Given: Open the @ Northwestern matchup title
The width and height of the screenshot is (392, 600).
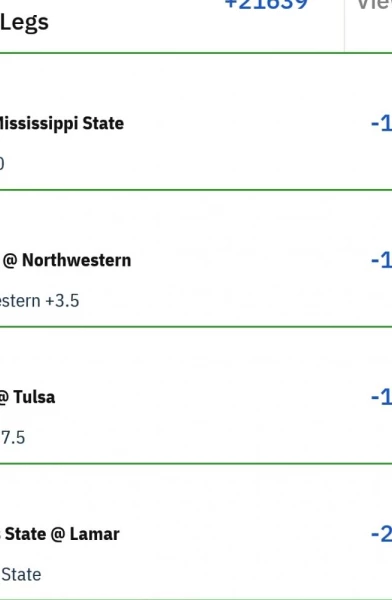Looking at the screenshot, I should [66, 260].
